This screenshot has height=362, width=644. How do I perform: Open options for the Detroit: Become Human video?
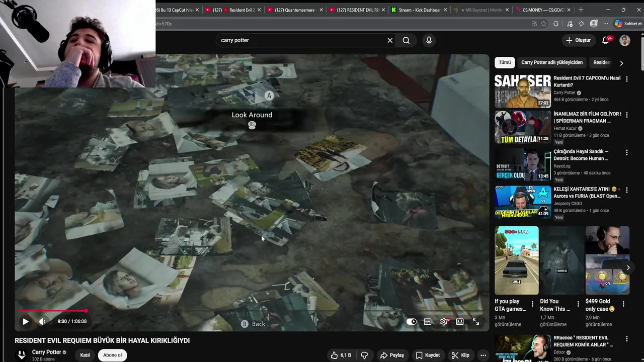pyautogui.click(x=626, y=152)
